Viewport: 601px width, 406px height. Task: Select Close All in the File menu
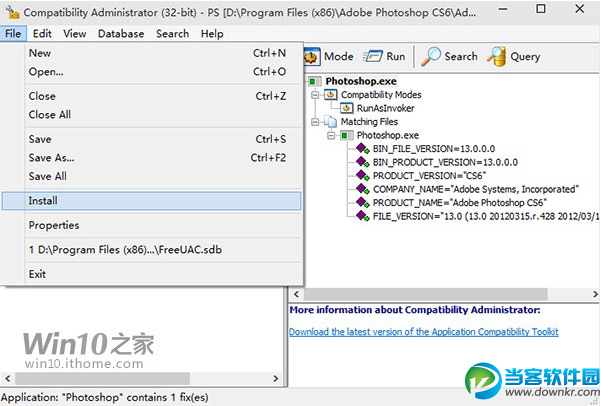[x=151, y=114]
